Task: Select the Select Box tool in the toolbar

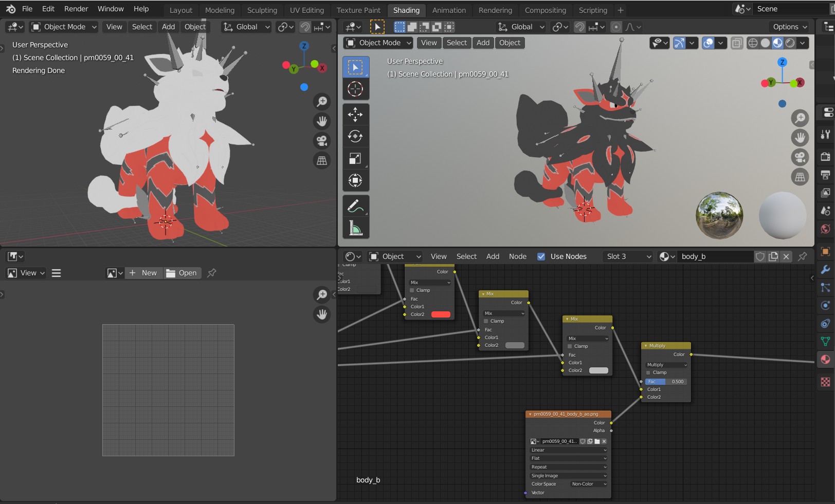Action: point(355,67)
